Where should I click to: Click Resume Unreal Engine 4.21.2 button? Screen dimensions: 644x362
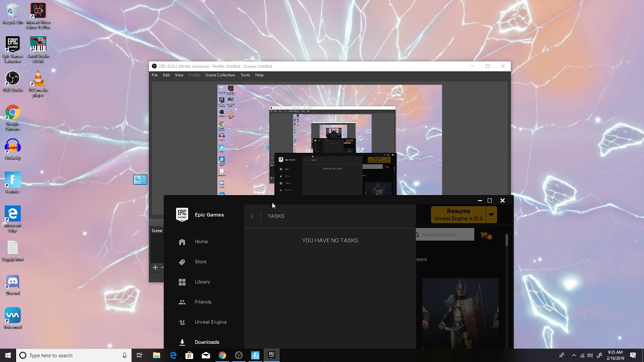[x=458, y=215]
